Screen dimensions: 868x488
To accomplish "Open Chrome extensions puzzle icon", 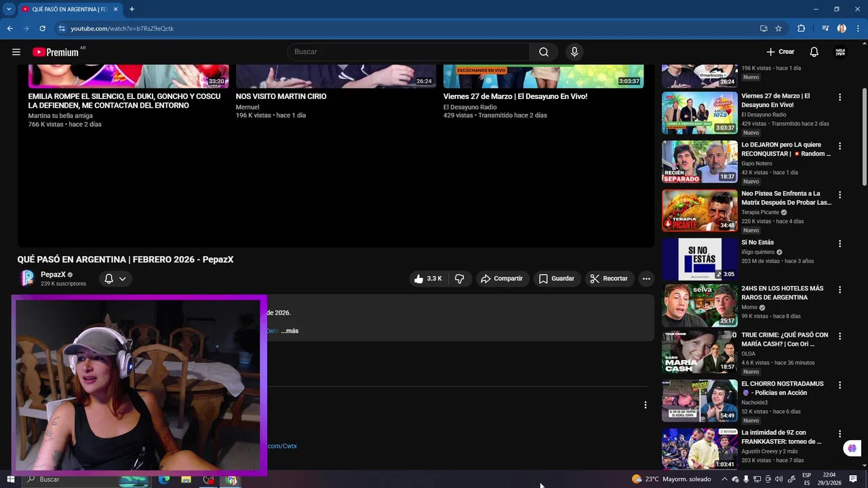I will coord(802,28).
